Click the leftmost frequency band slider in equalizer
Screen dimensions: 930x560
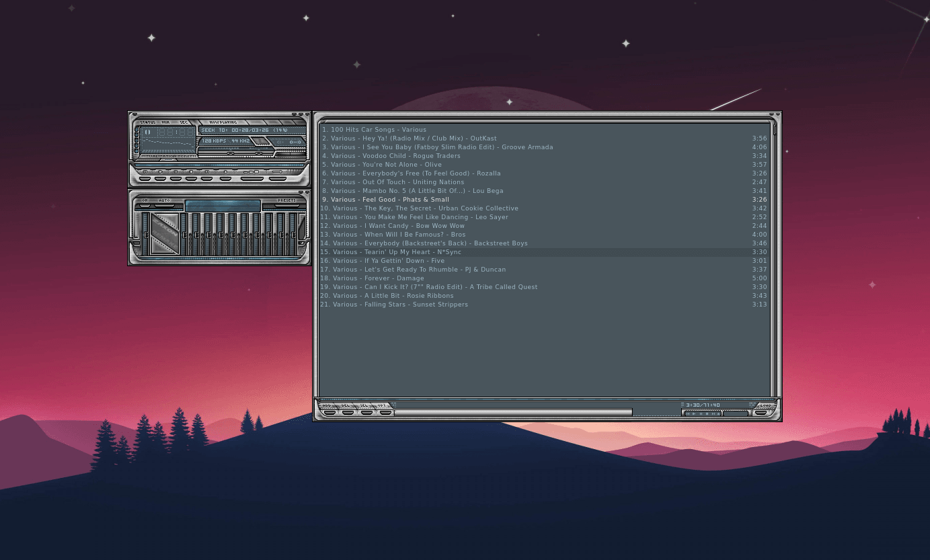tap(184, 234)
